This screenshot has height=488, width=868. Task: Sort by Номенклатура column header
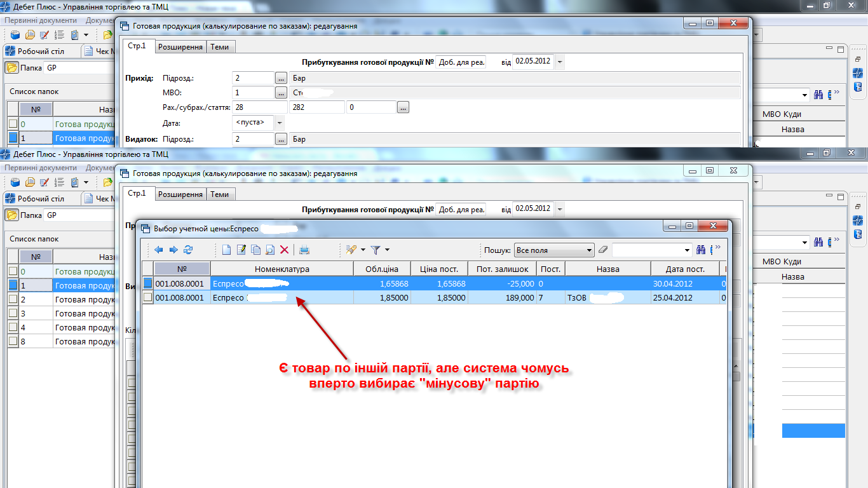tap(282, 269)
